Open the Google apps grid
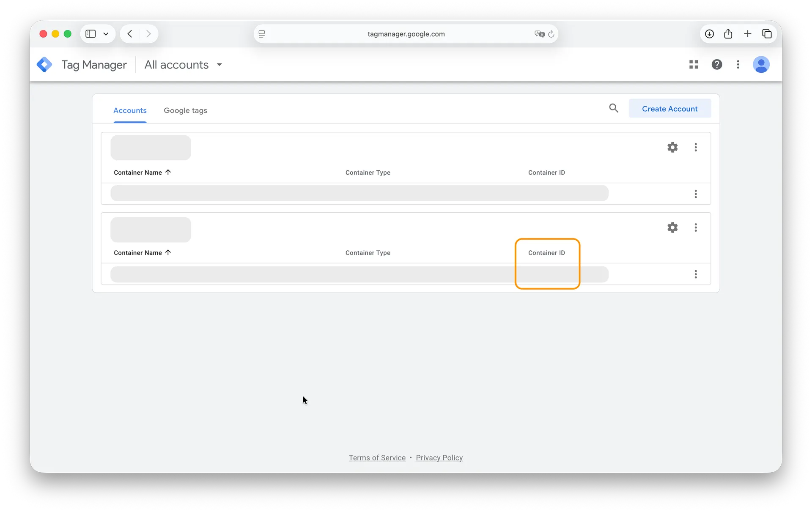Image resolution: width=812 pixels, height=512 pixels. [x=694, y=64]
